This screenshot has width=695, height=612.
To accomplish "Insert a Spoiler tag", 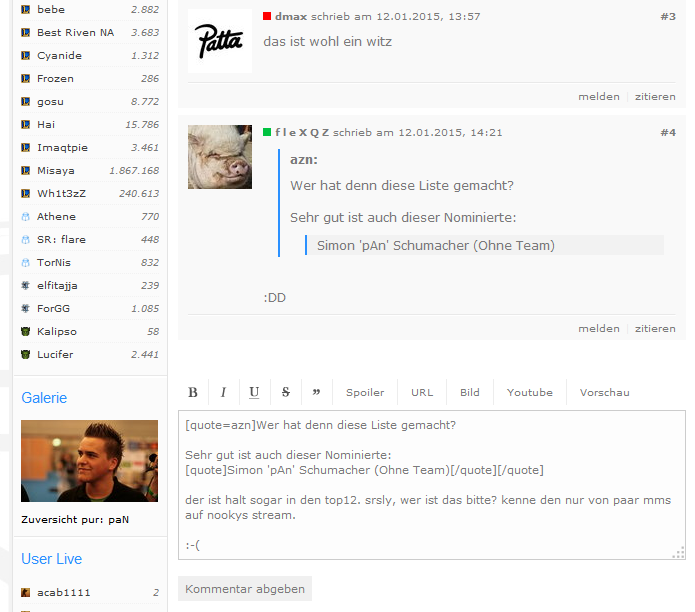I will 365,393.
